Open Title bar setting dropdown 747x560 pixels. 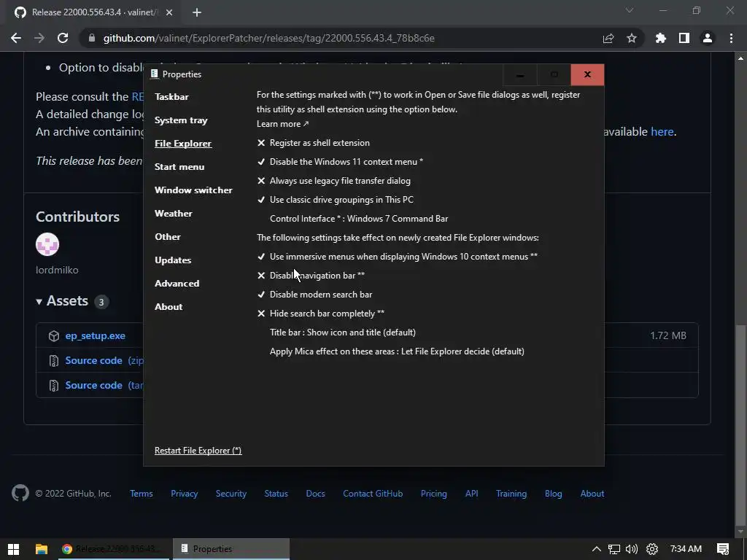click(x=343, y=332)
